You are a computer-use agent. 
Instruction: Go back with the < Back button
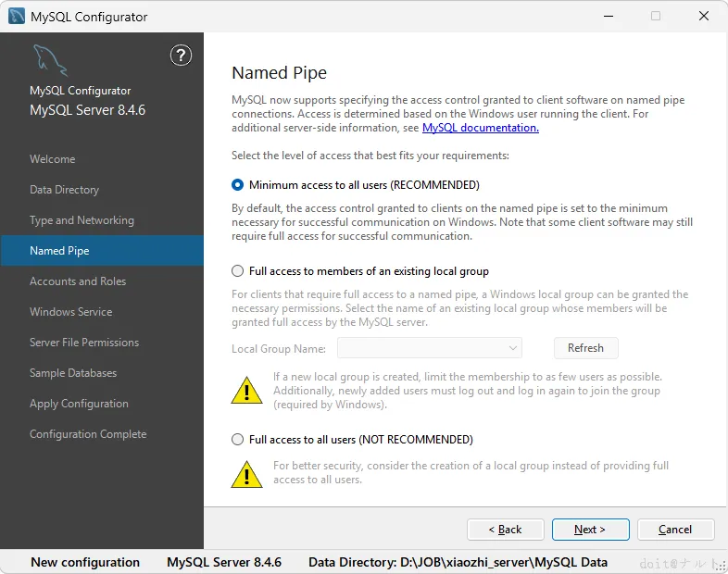[x=505, y=530]
